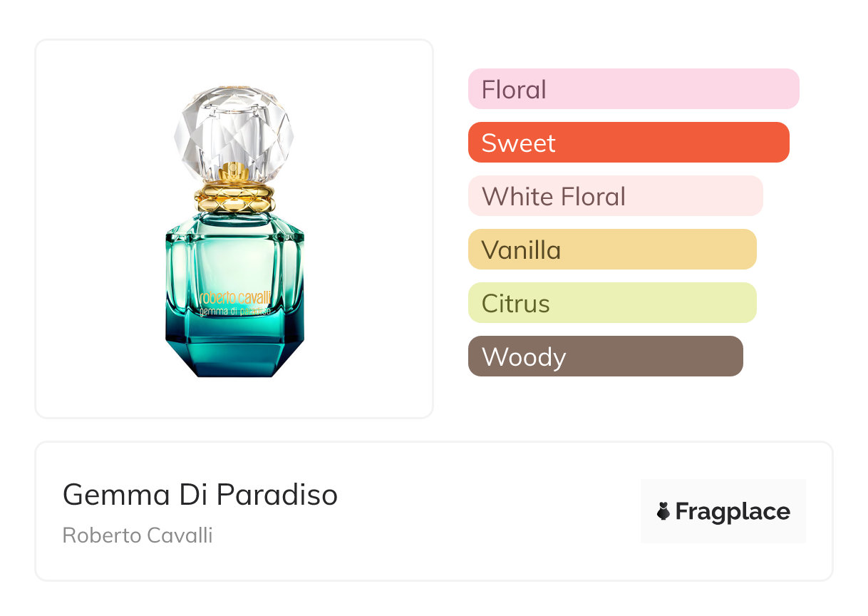The image size is (868, 616).
Task: Click the word 'Citrus' label text
Action: pos(515,304)
